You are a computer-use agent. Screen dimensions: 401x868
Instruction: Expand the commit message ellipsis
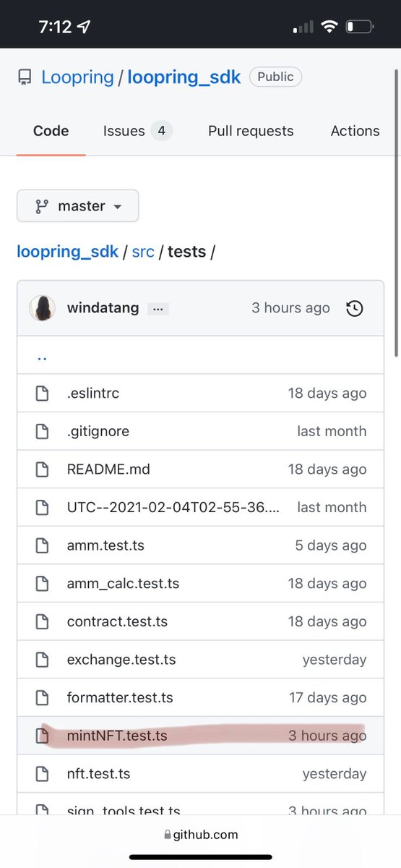(158, 309)
